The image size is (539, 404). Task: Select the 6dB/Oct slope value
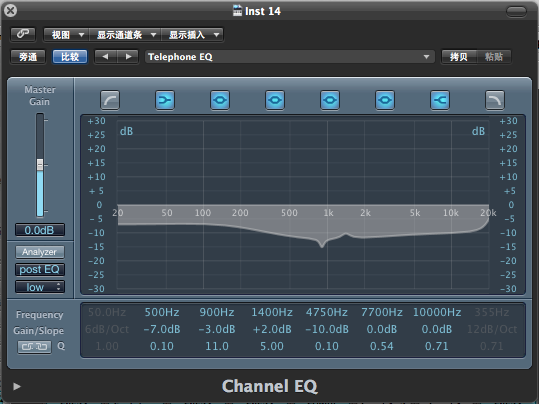[x=107, y=329]
